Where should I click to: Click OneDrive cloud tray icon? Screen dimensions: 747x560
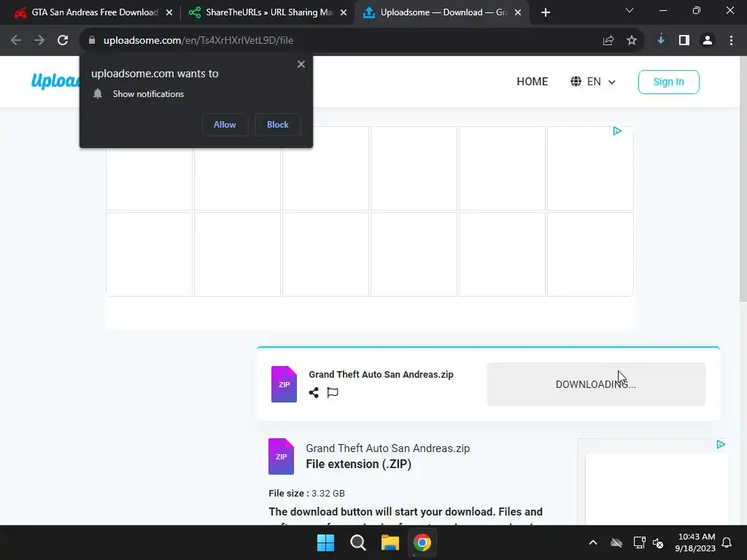[616, 542]
